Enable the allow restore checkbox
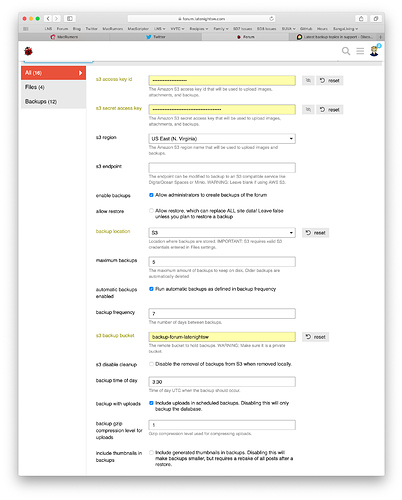Viewport: 402px width, 500px height. (x=151, y=211)
